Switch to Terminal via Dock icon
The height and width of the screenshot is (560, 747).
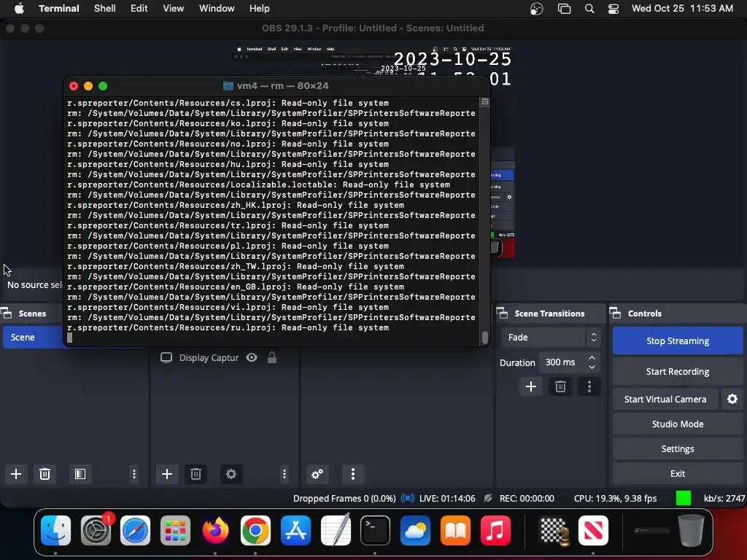[x=376, y=531]
